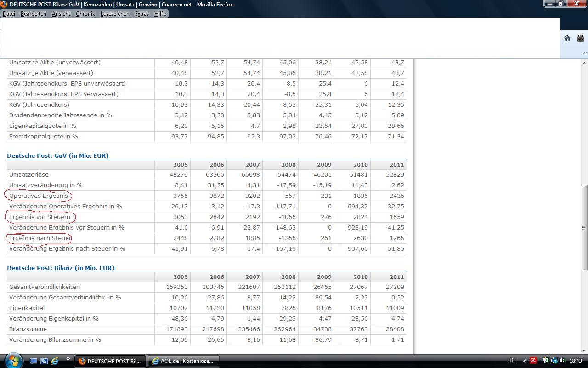Open the Lesezeichen menu
Image resolution: width=588 pixels, height=368 pixels.
115,14
